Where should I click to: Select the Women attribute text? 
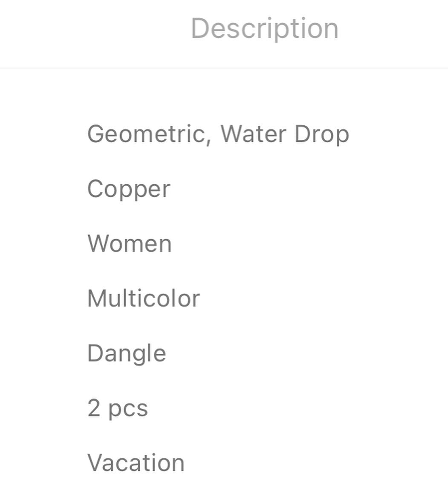tap(130, 243)
